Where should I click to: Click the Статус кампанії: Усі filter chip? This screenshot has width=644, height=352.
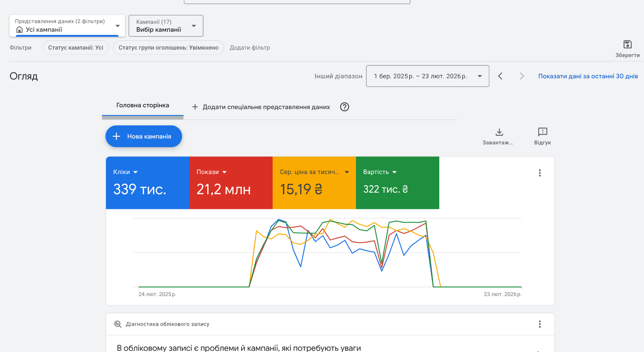(75, 47)
